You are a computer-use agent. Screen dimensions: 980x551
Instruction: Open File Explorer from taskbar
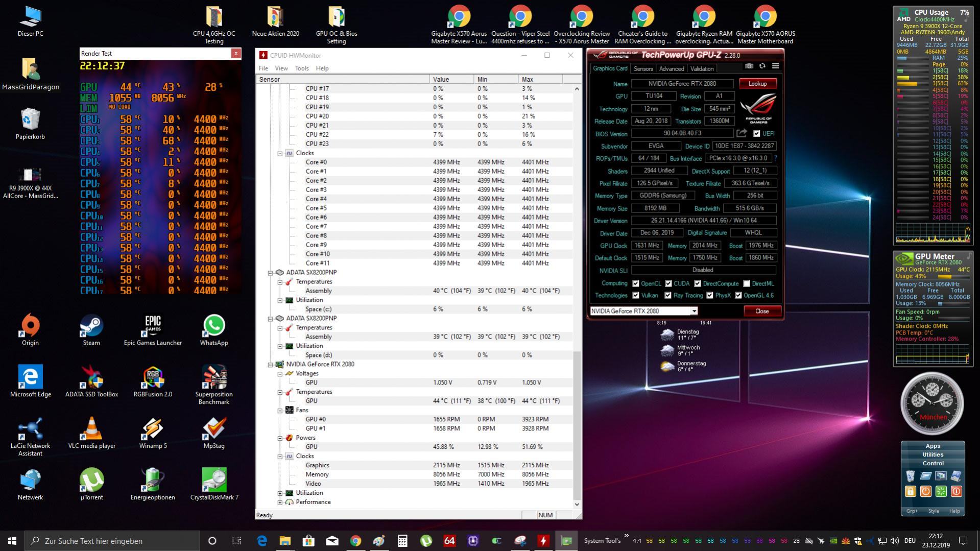point(285,541)
